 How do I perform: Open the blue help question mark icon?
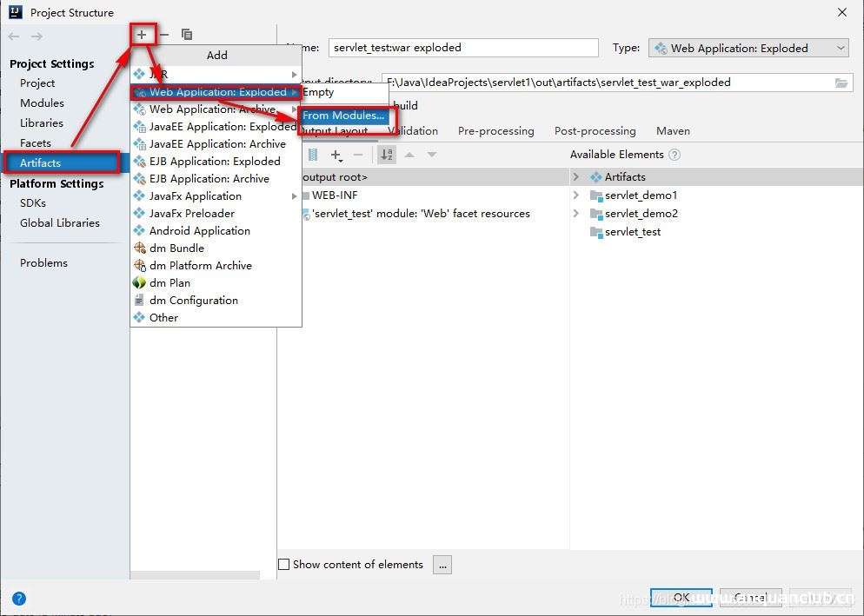tap(18, 599)
